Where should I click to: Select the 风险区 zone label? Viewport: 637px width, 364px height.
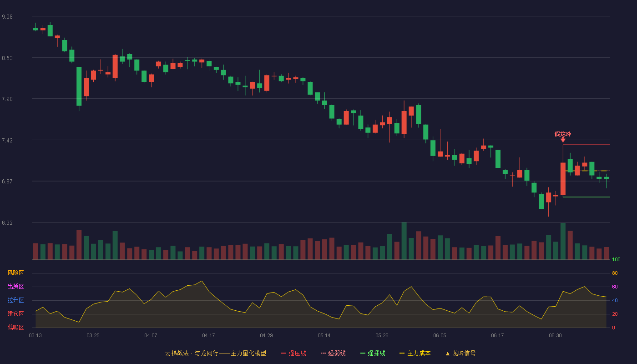15,273
